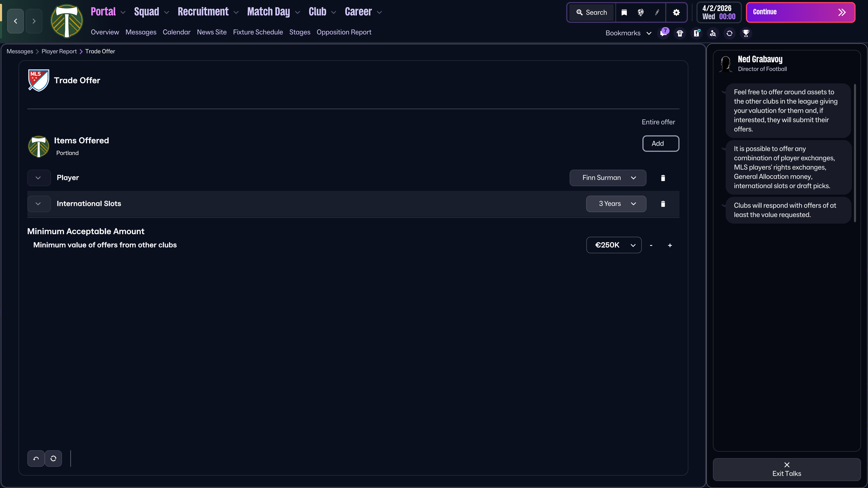868x488 pixels.
Task: Click the reset offer refresh icon
Action: (x=53, y=458)
